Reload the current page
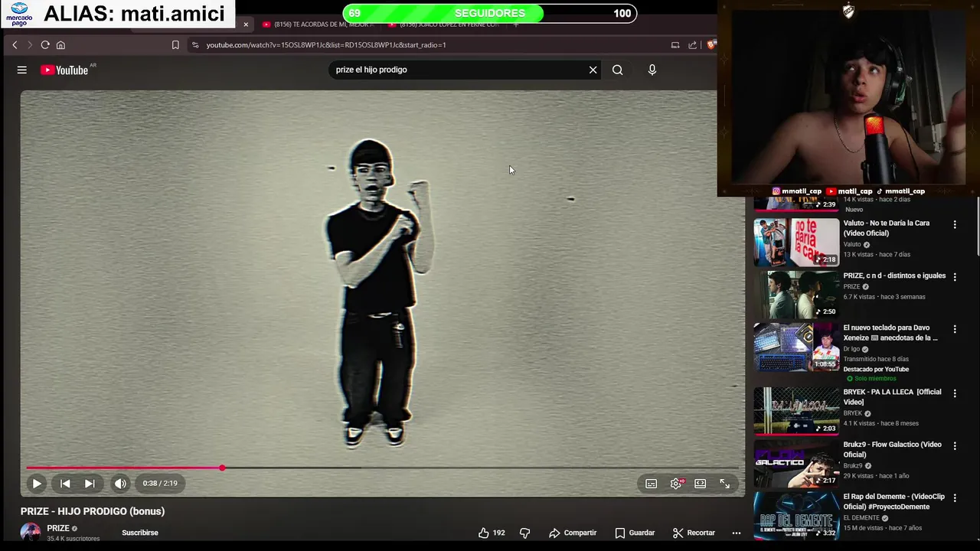This screenshot has height=551, width=980. point(45,45)
